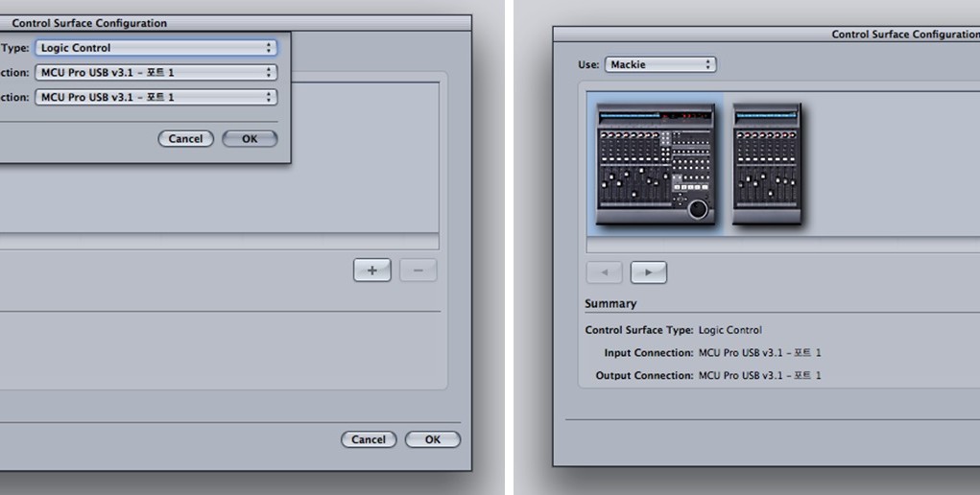Open the second MCU Pro USB v3.1 connection dropdown
The height and width of the screenshot is (495, 980).
tap(155, 97)
